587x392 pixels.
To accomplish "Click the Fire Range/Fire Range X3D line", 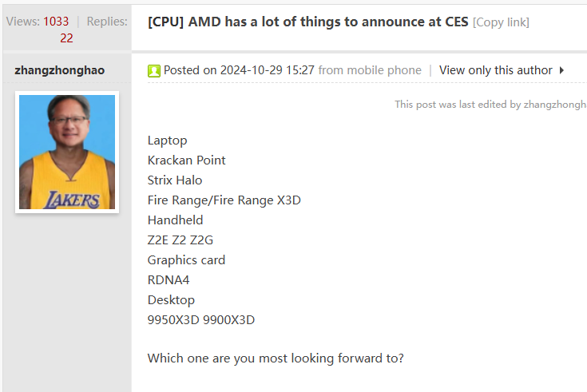I will [224, 200].
